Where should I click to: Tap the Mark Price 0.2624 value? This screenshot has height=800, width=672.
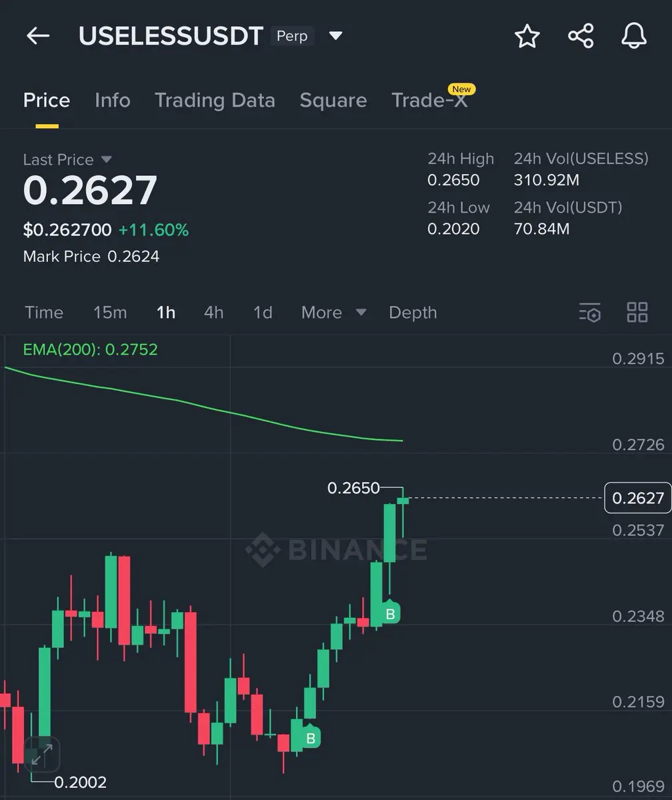pos(133,257)
